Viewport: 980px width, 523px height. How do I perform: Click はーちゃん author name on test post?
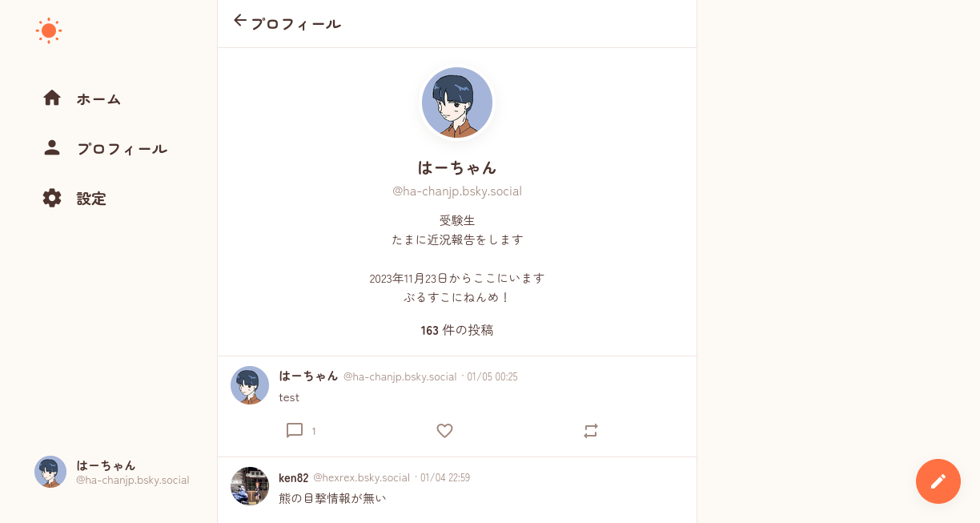(x=308, y=376)
